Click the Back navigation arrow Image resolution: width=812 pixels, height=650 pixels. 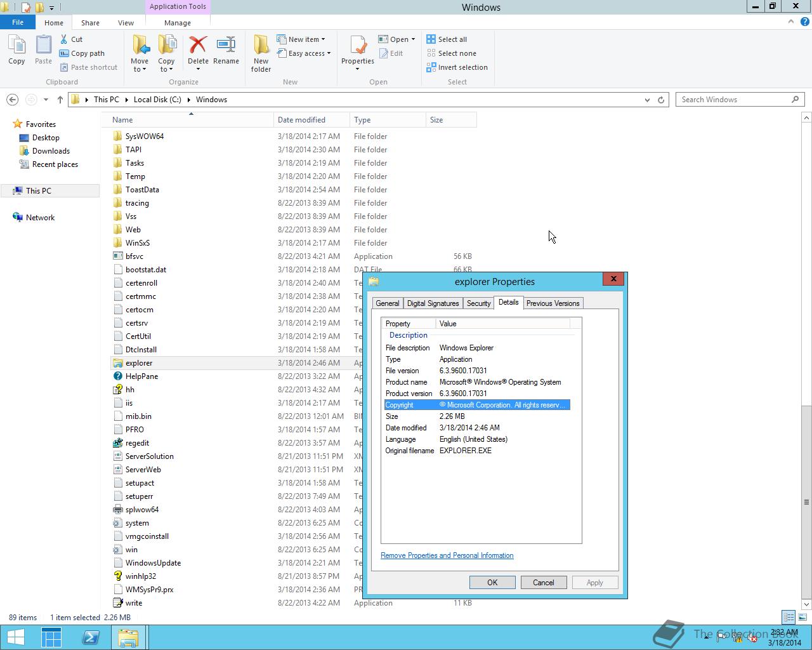click(x=12, y=100)
